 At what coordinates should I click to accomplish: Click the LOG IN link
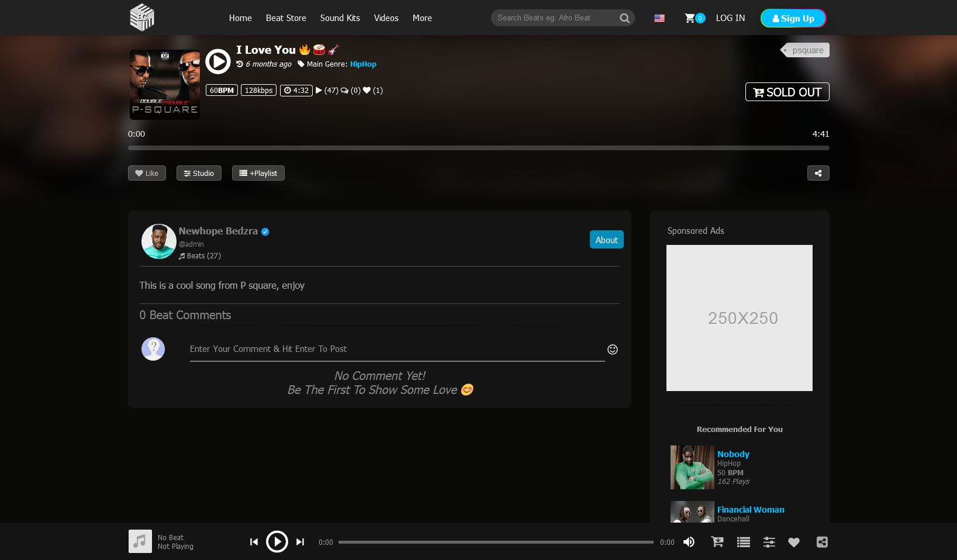coord(731,18)
